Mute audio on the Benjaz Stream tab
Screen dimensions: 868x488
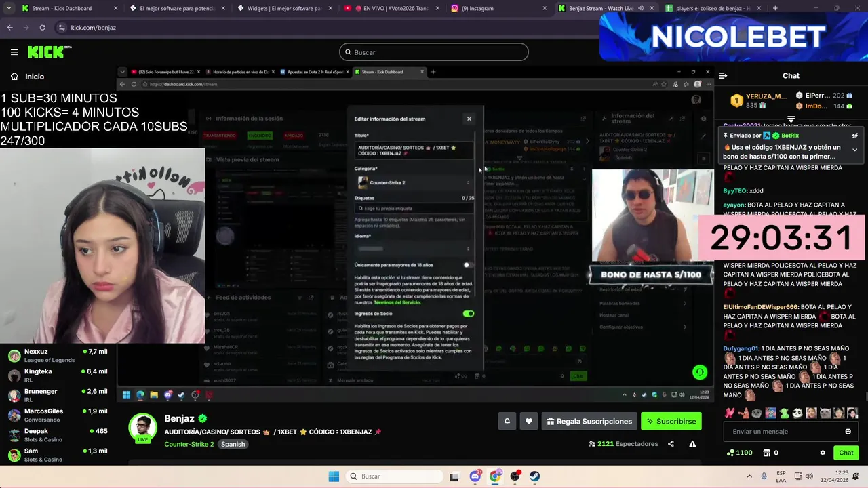(641, 8)
